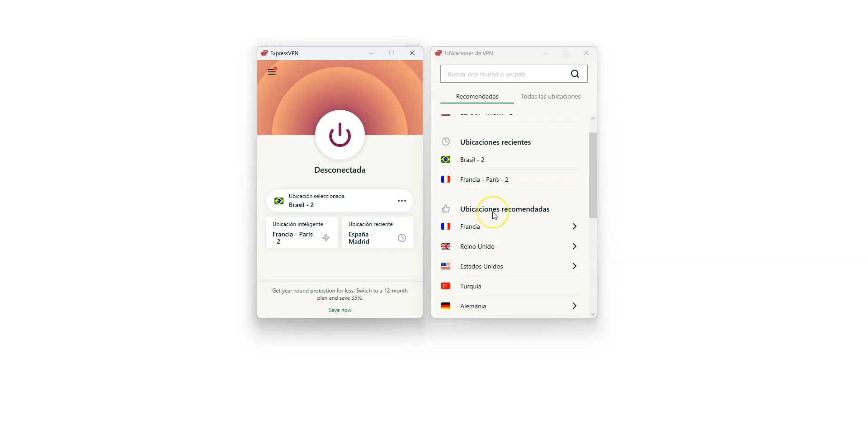Open the hamburger menu in ExpressVPN
868x434 pixels.
272,72
